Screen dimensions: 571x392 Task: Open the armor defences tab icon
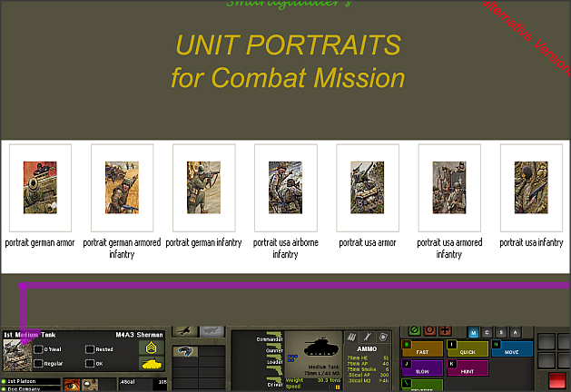pos(383,338)
